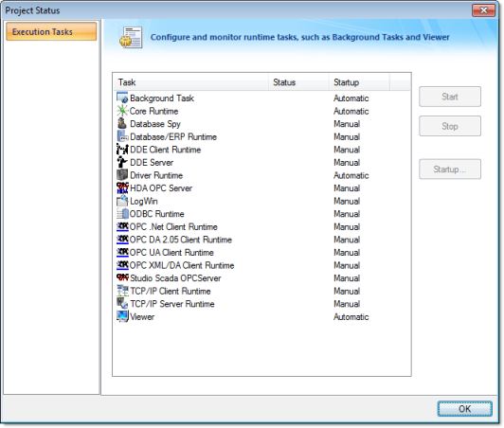
Task: Select the Database Spy icon
Action: 122,124
